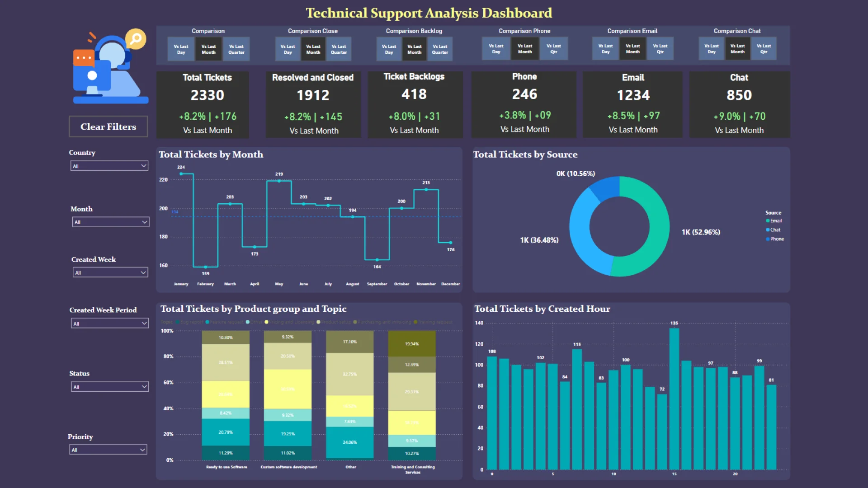Switch Comparison Email to Vs Last Qtr

(660, 49)
